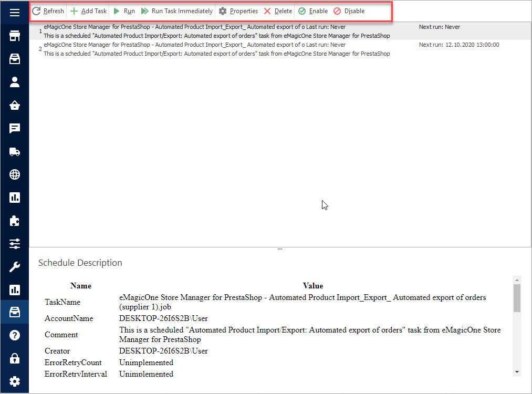The image size is (532, 394).
Task: Delete the selected task
Action: coord(278,11)
